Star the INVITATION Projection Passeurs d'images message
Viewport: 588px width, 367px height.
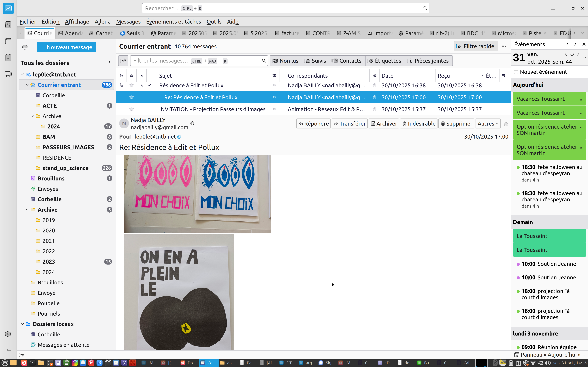tap(131, 109)
